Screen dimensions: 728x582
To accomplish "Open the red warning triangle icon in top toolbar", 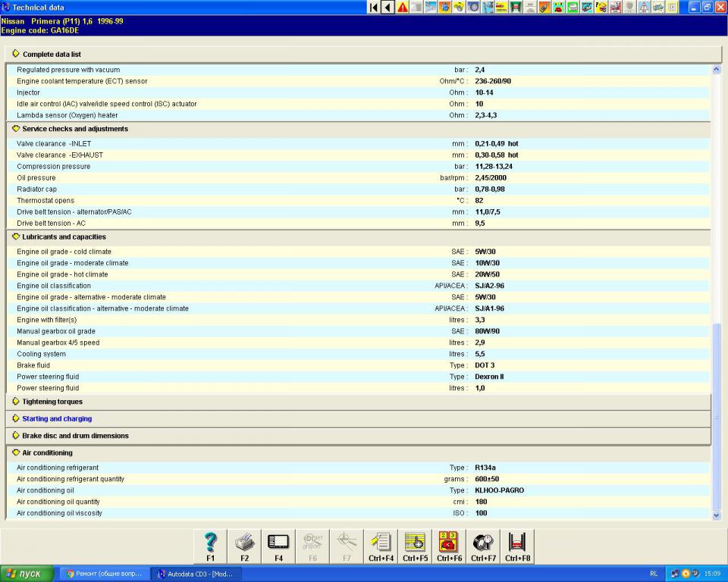I will point(402,7).
